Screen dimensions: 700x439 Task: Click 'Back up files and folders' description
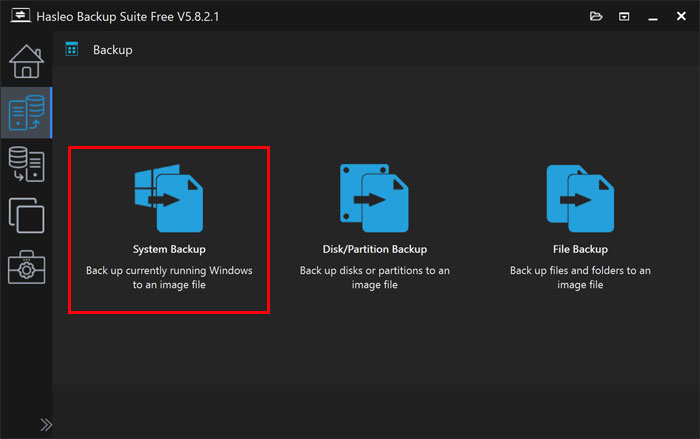point(580,277)
